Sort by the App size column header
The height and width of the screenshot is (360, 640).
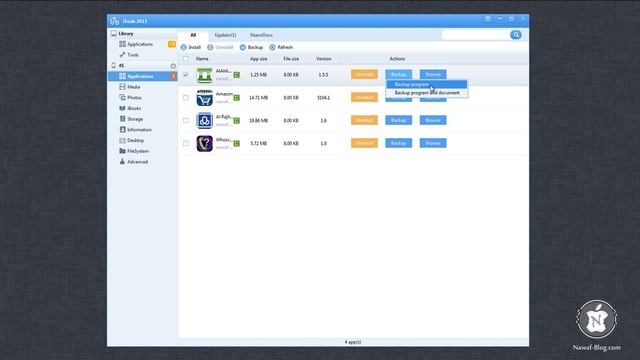(258, 59)
